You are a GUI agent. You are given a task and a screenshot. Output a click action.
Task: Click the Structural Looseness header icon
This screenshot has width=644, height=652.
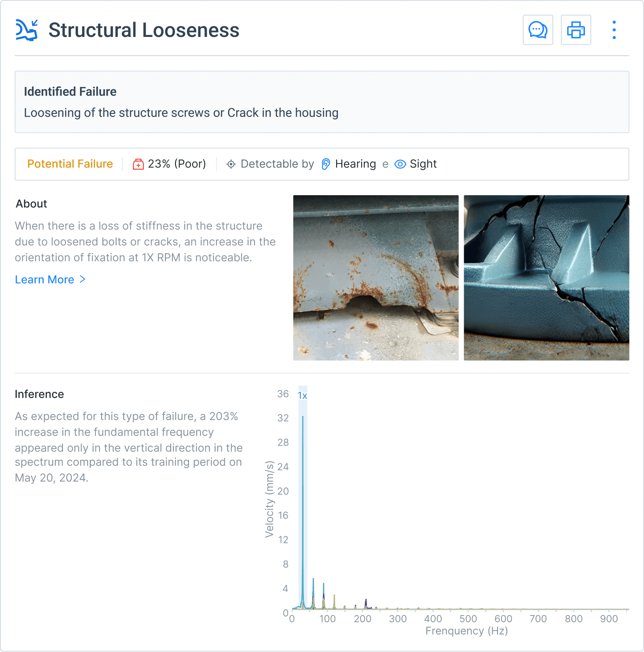click(x=27, y=30)
